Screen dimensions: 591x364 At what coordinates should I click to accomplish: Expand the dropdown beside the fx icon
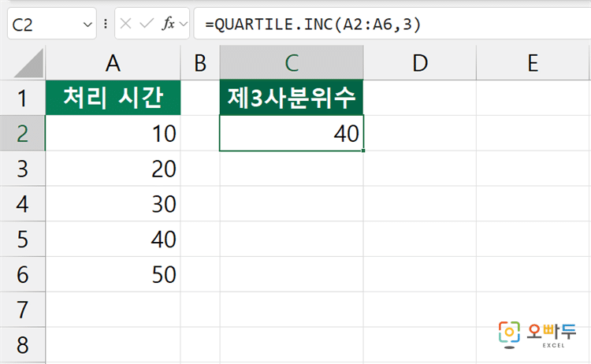coord(184,24)
